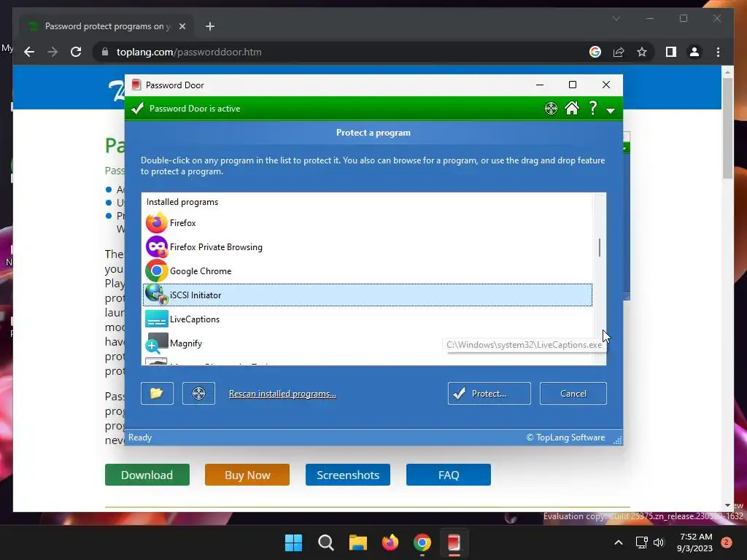Select Google Chrome in the programs list
The height and width of the screenshot is (560, 747).
pos(368,271)
